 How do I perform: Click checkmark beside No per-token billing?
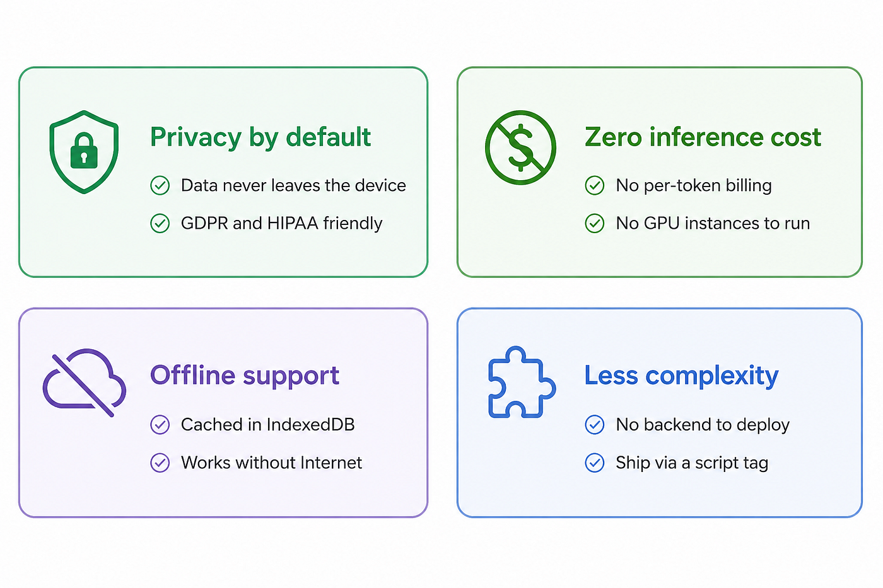[x=595, y=185]
